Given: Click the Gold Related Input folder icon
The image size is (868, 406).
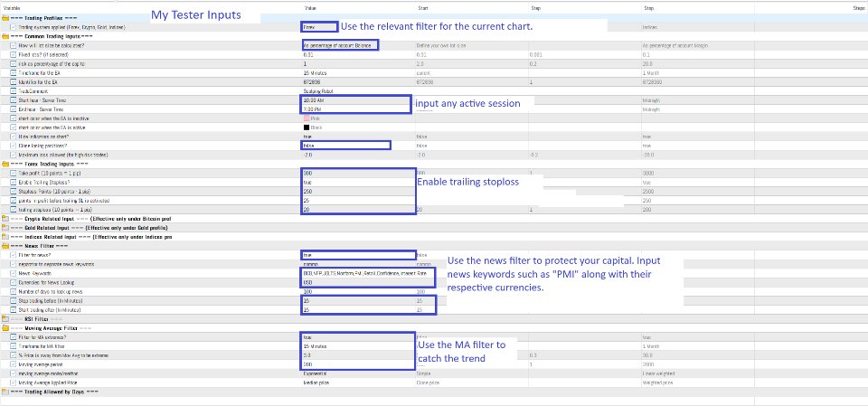Looking at the screenshot, I should point(5,227).
